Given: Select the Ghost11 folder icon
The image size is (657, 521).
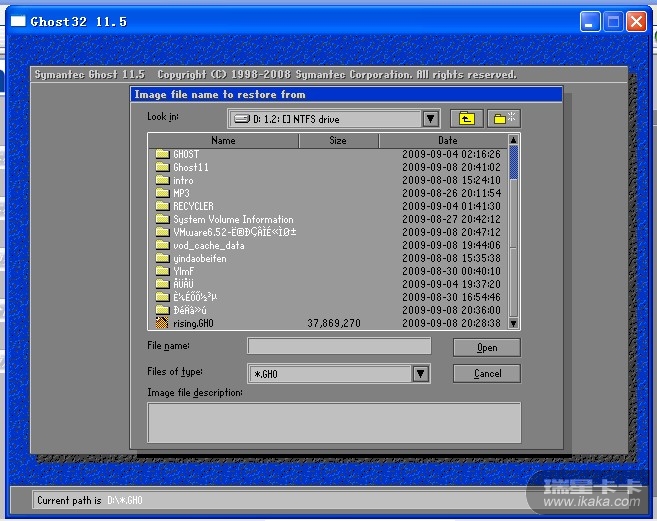Looking at the screenshot, I should tap(162, 167).
